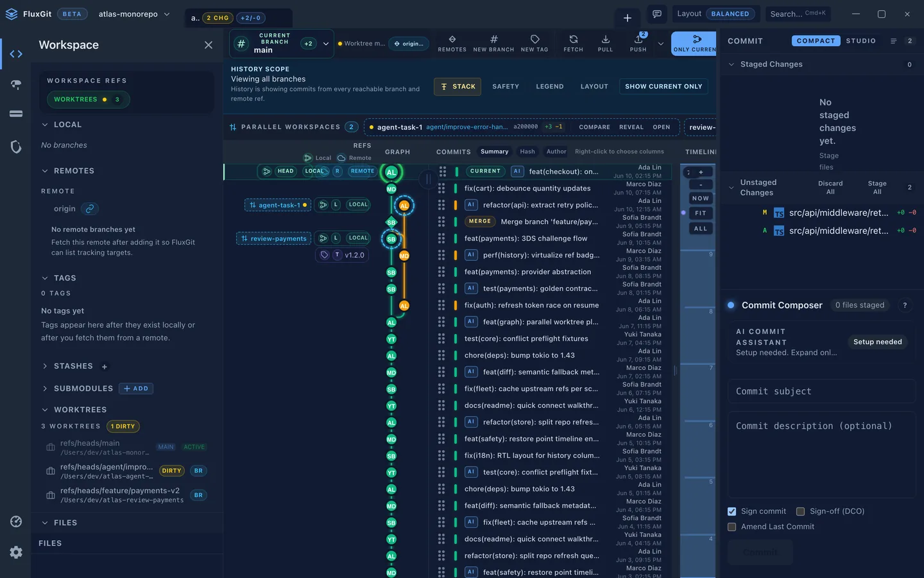Click Discard All button
Screen dimensions: 924x578
[x=830, y=188]
